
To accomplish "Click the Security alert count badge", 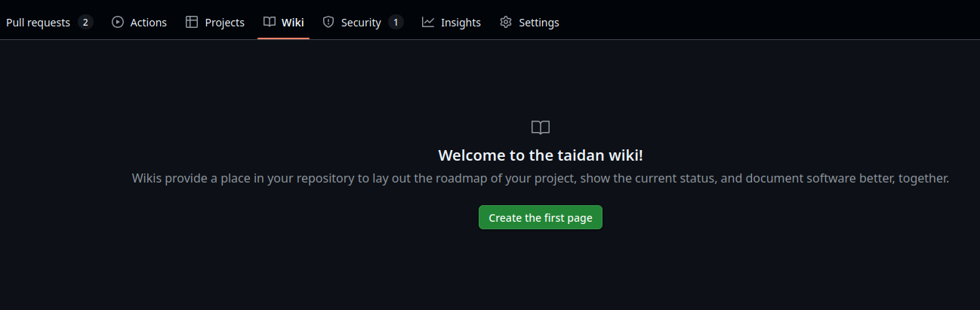I will (396, 23).
